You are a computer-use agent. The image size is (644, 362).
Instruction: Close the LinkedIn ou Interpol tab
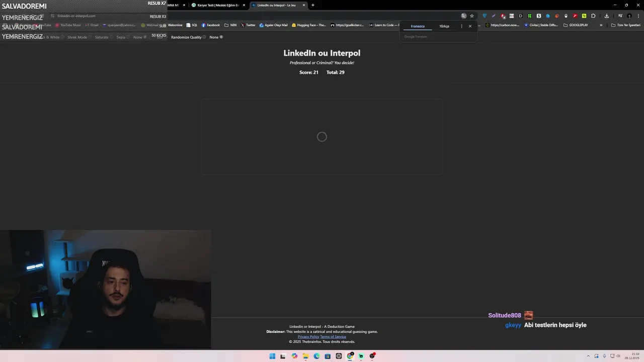304,5
